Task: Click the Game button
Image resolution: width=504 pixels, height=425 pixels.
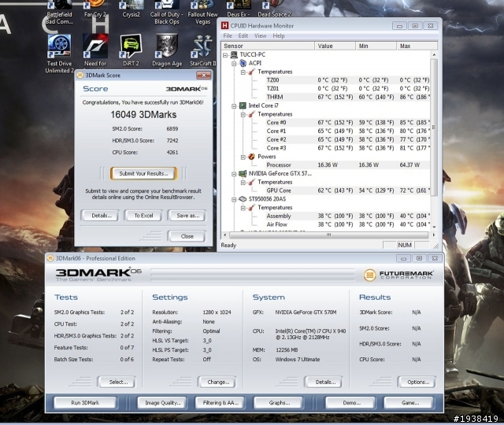Action: (x=409, y=402)
